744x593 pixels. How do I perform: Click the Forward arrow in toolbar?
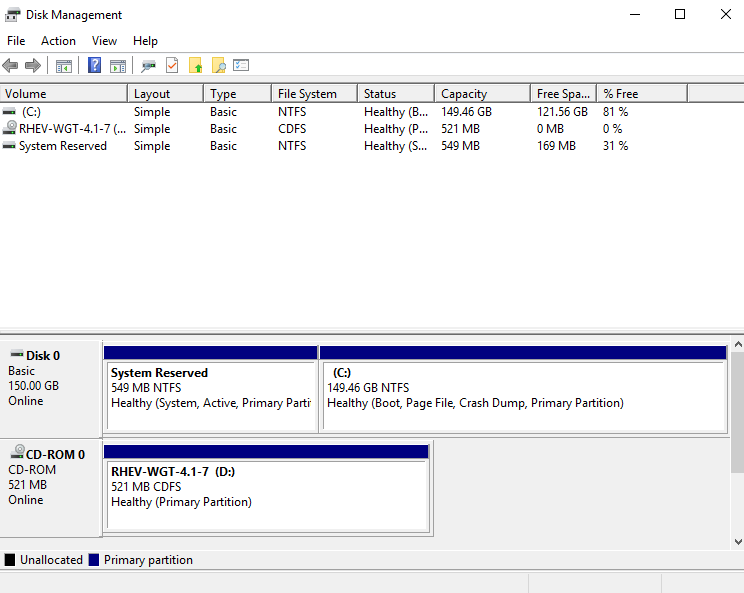click(33, 66)
